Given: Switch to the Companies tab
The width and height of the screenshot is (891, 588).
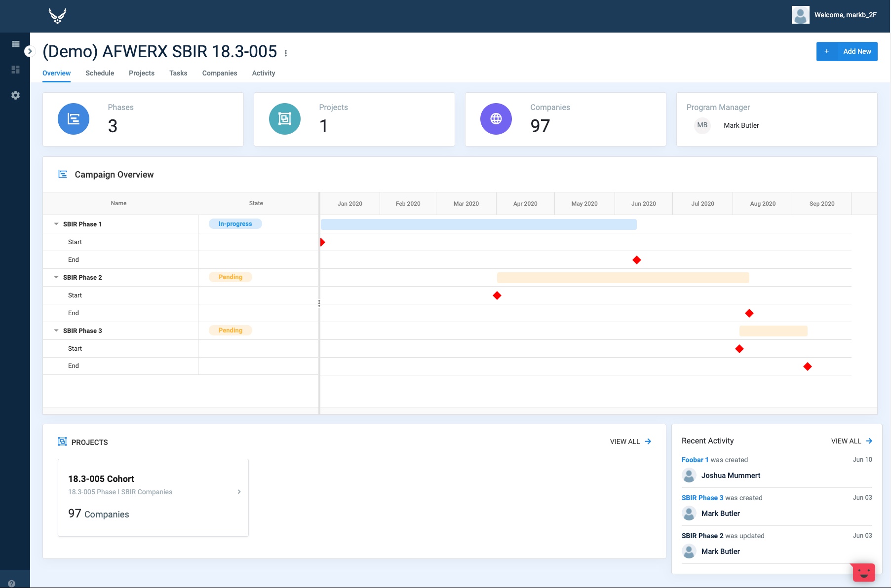Looking at the screenshot, I should click(220, 73).
